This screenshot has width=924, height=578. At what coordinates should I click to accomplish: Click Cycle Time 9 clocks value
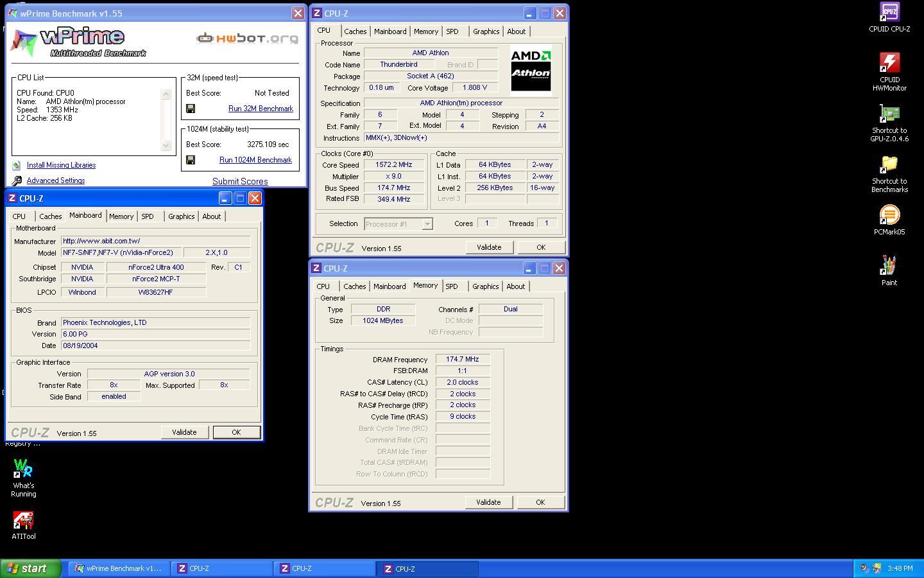coord(463,416)
